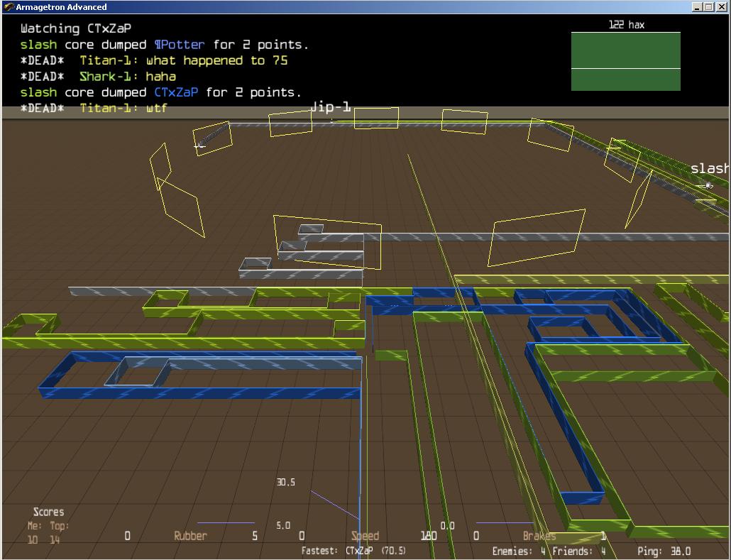The width and height of the screenshot is (731, 560).
Task: Click the "Friends: 4" counter
Action: click(x=579, y=551)
